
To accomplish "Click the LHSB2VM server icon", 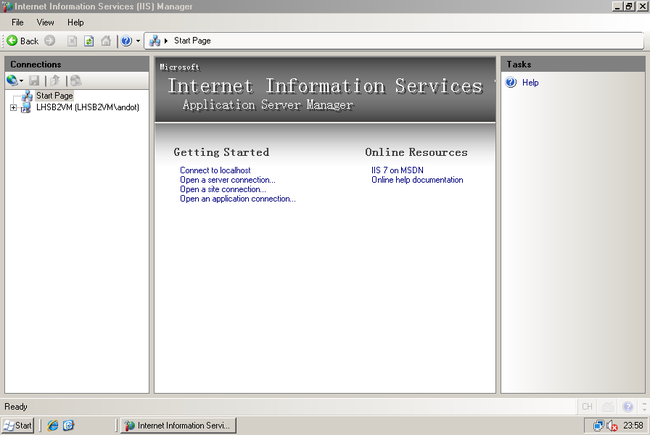I will tap(26, 107).
